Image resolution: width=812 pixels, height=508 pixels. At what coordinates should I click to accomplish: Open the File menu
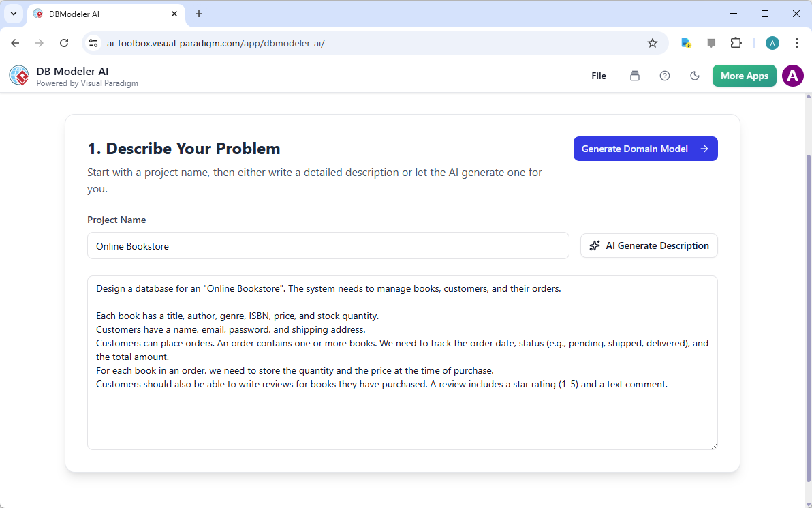598,76
